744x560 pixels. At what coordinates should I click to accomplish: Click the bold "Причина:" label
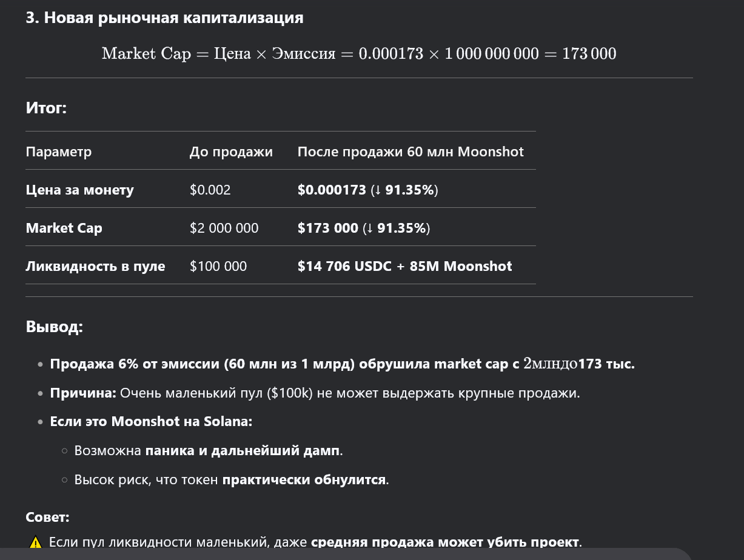(83, 393)
